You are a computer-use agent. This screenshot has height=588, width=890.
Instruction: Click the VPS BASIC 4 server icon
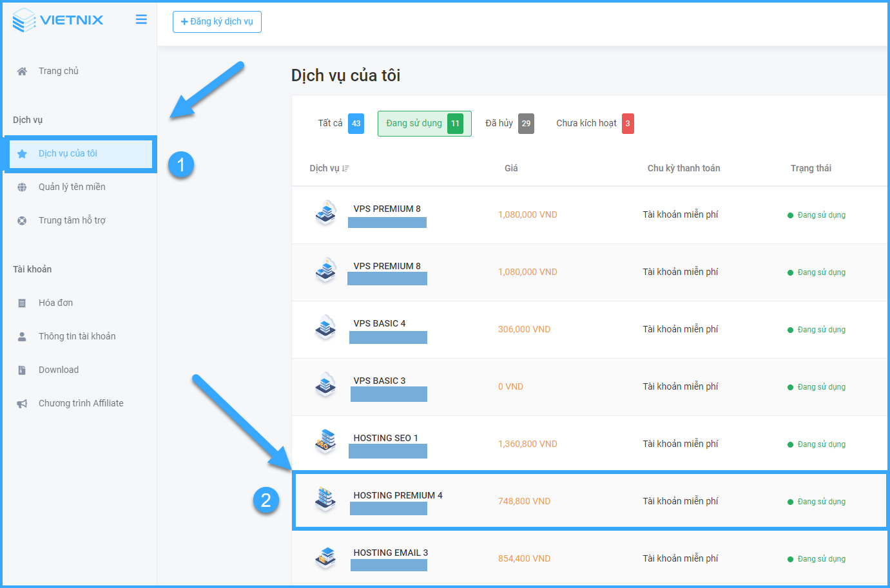[x=326, y=328]
